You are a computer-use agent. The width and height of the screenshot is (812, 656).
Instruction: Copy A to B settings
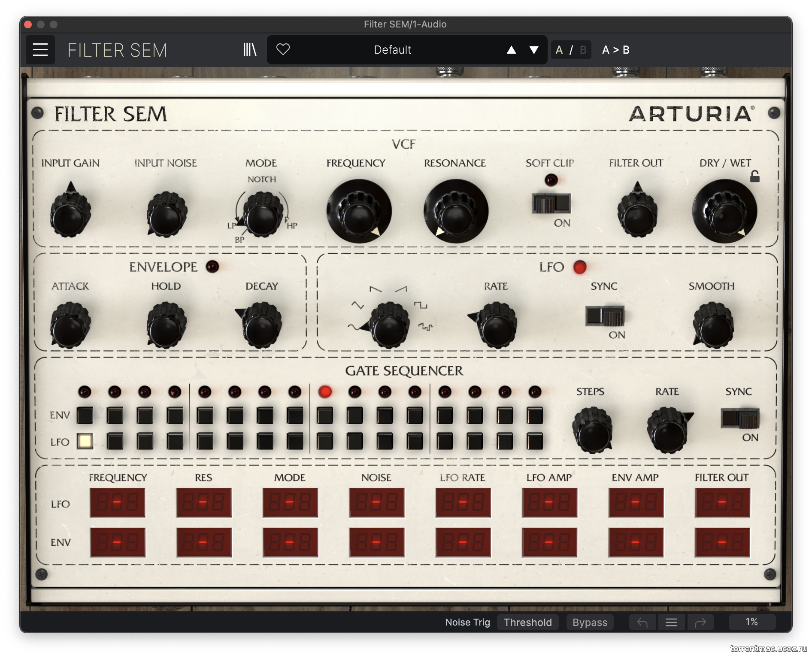616,50
